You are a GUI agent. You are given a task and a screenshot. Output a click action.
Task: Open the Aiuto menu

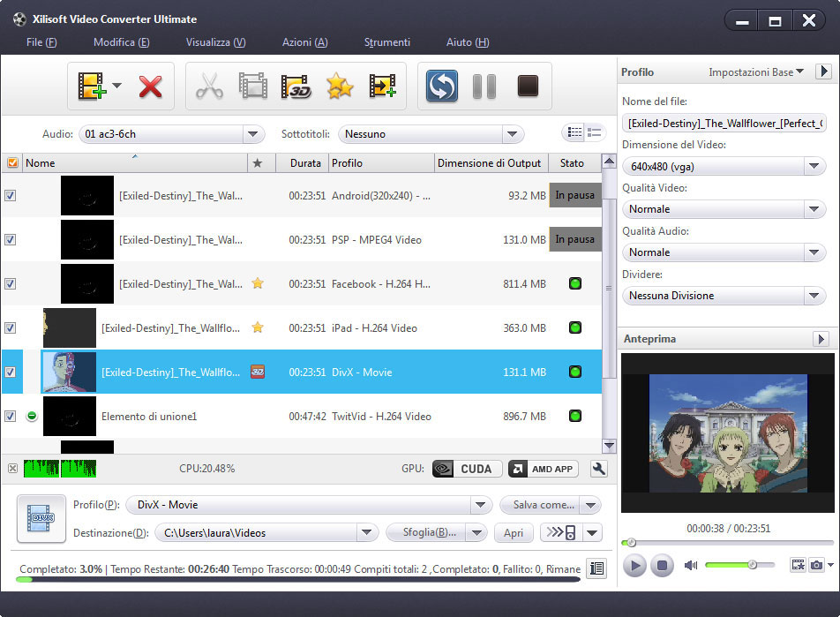(x=467, y=42)
